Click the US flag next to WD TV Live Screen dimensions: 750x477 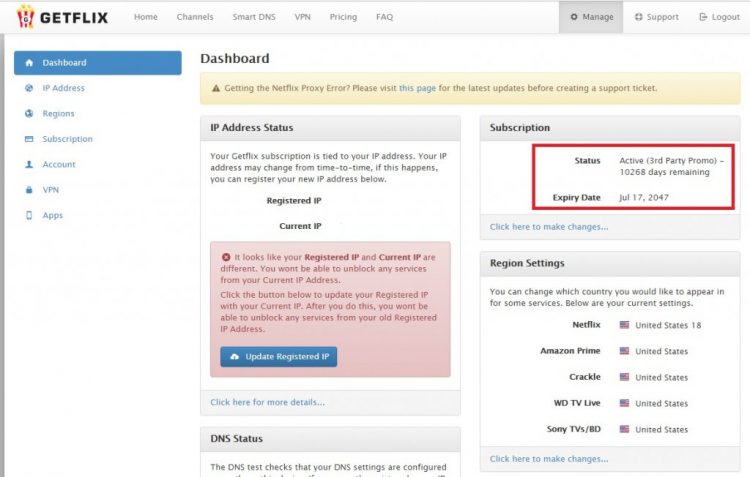pos(624,403)
